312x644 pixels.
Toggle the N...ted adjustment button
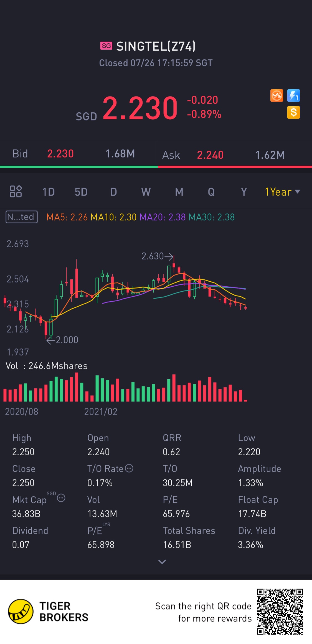coord(22,217)
